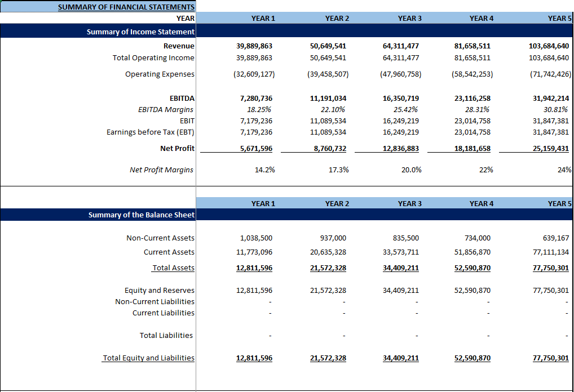Click the EBITDA Margins percentage for YEAR 5
The height and width of the screenshot is (392, 574).
(557, 109)
